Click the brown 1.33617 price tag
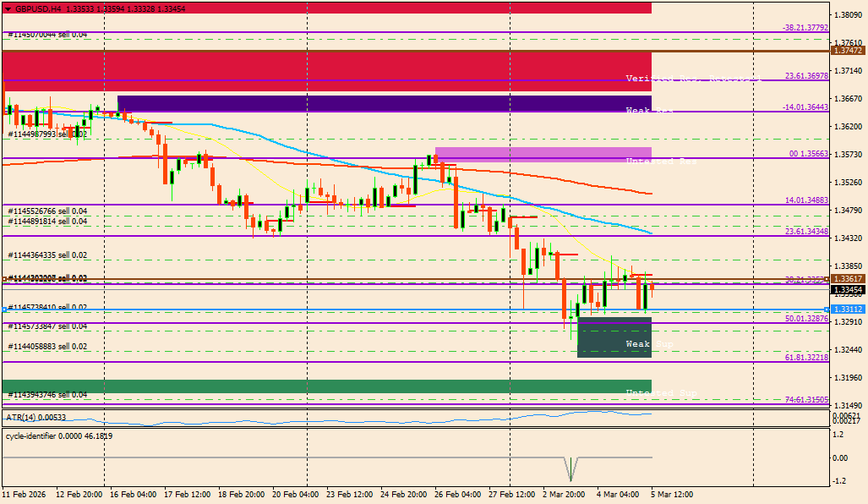This screenshot has width=868, height=504. point(848,279)
